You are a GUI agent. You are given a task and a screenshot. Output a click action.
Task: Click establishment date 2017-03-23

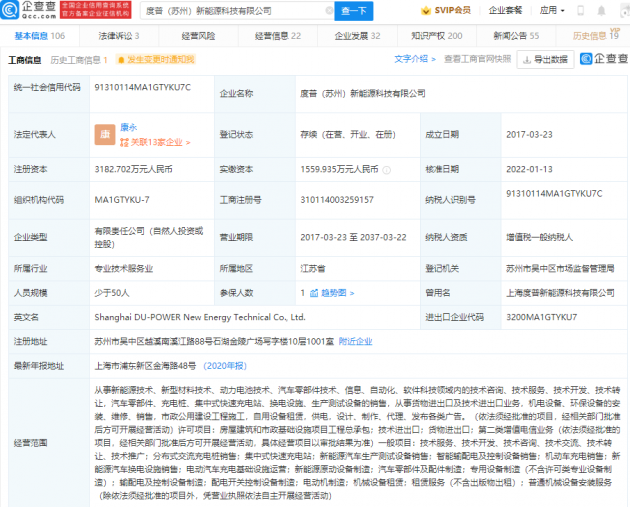(x=529, y=135)
